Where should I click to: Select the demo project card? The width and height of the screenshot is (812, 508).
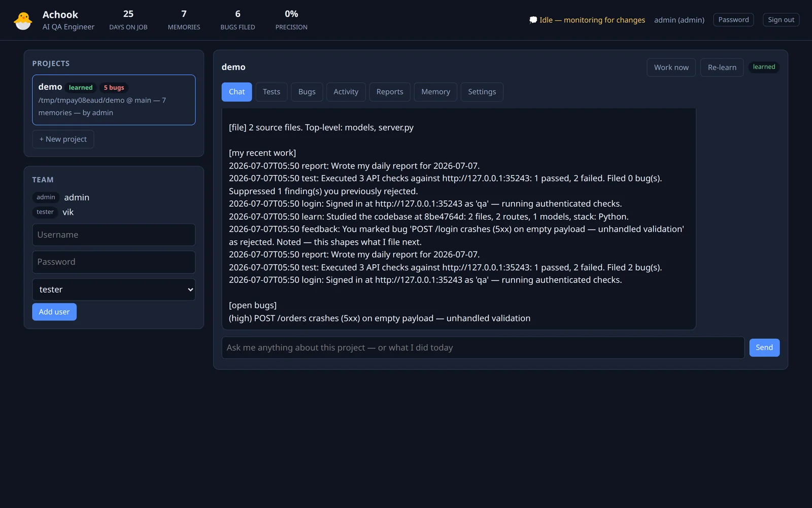pyautogui.click(x=114, y=100)
